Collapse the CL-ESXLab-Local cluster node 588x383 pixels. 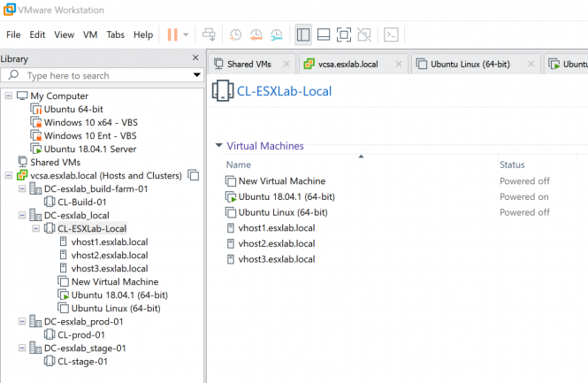tap(35, 228)
